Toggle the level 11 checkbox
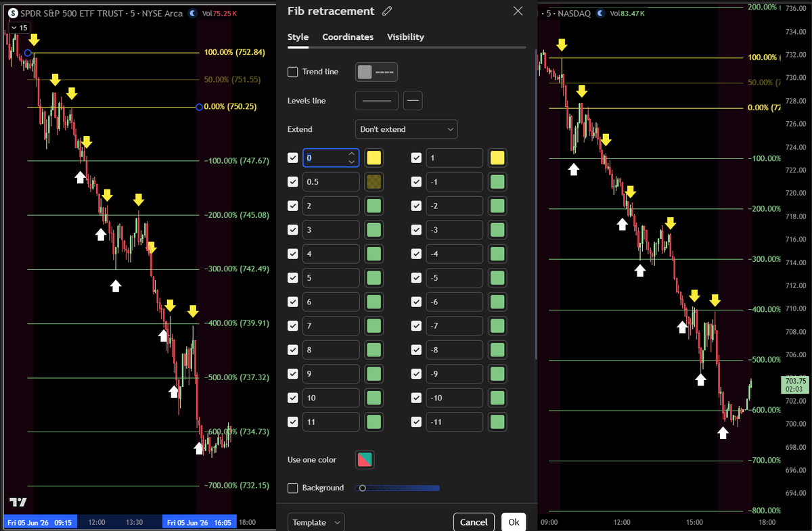Image resolution: width=812 pixels, height=531 pixels. [x=292, y=422]
